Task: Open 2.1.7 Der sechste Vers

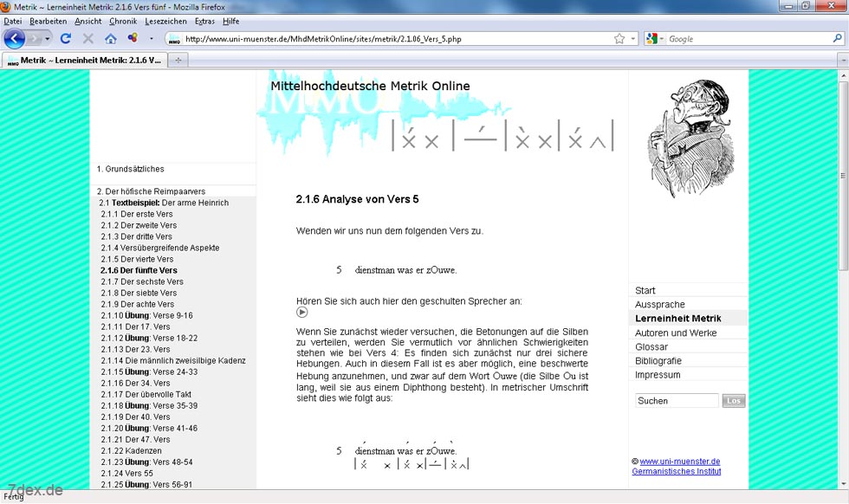Action: pos(142,282)
